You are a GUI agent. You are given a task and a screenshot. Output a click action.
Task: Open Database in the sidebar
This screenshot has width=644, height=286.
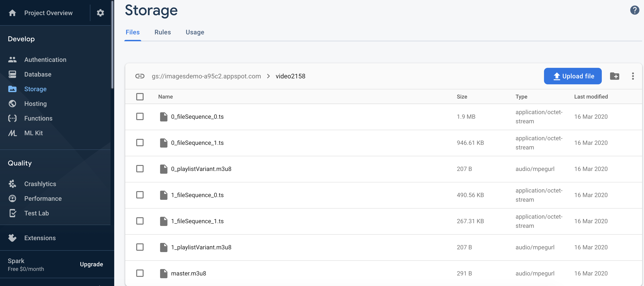[38, 74]
